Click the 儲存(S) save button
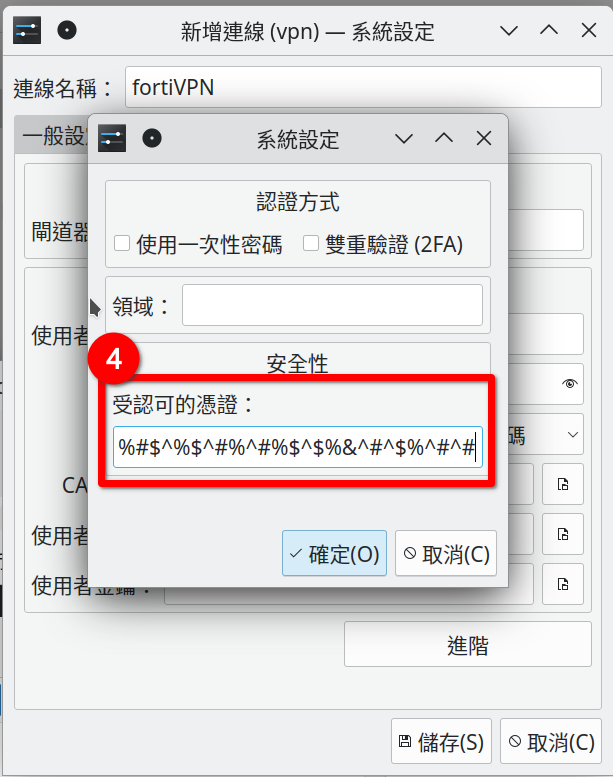Image resolution: width=613 pixels, height=777 pixels. click(x=441, y=741)
